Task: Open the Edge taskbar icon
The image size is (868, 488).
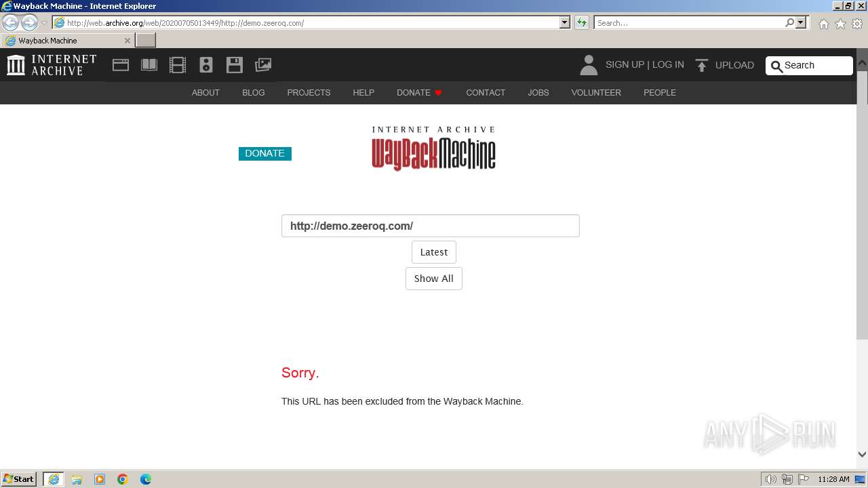Action: (x=146, y=479)
